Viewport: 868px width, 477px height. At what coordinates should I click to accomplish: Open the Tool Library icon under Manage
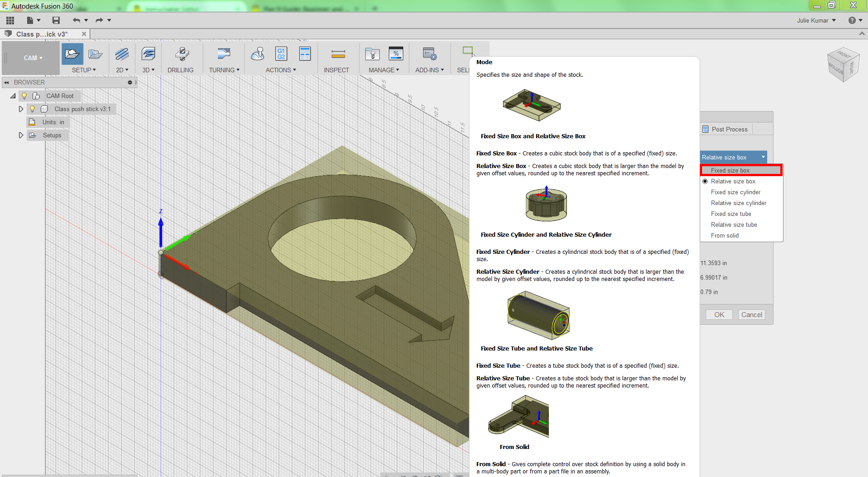click(x=373, y=54)
